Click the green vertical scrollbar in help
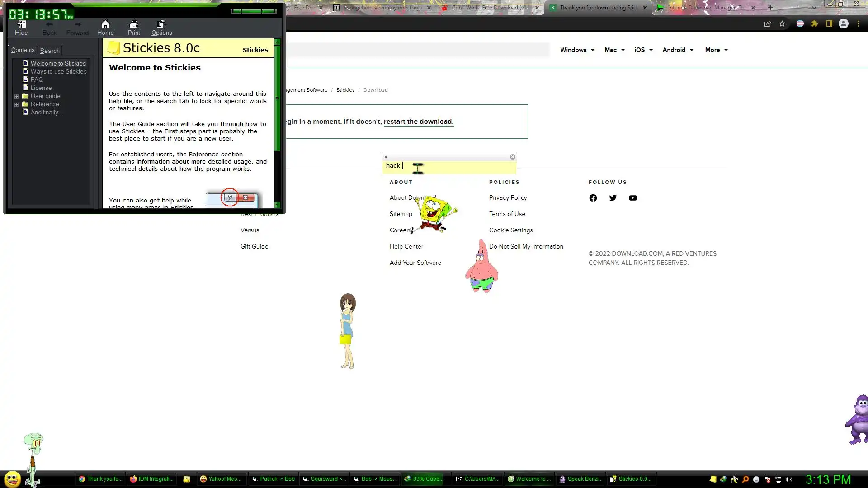Viewport: 868px width, 488px height. 278,98
